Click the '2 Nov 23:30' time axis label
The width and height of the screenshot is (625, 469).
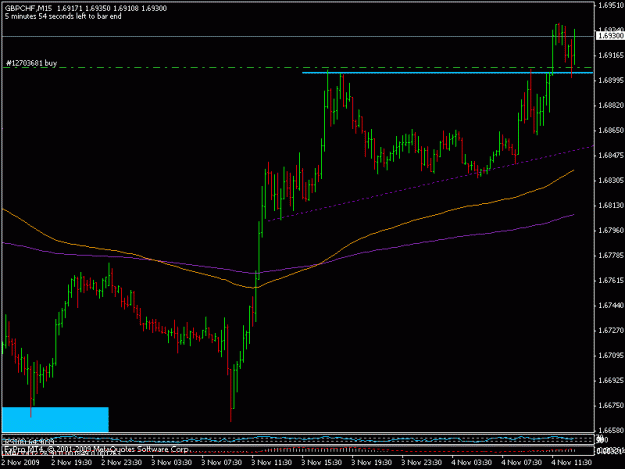122,463
